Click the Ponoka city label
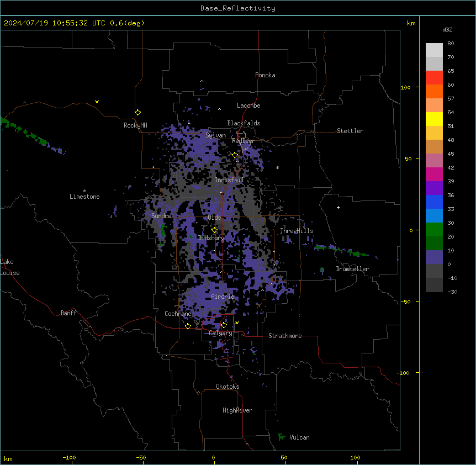Viewport: 476px width, 465px height. coord(265,75)
